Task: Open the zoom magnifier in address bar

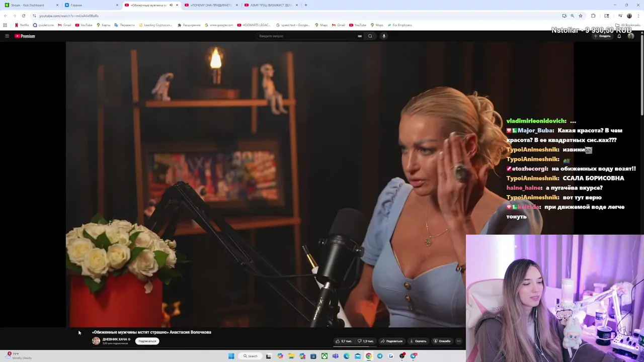Action: coord(572,16)
